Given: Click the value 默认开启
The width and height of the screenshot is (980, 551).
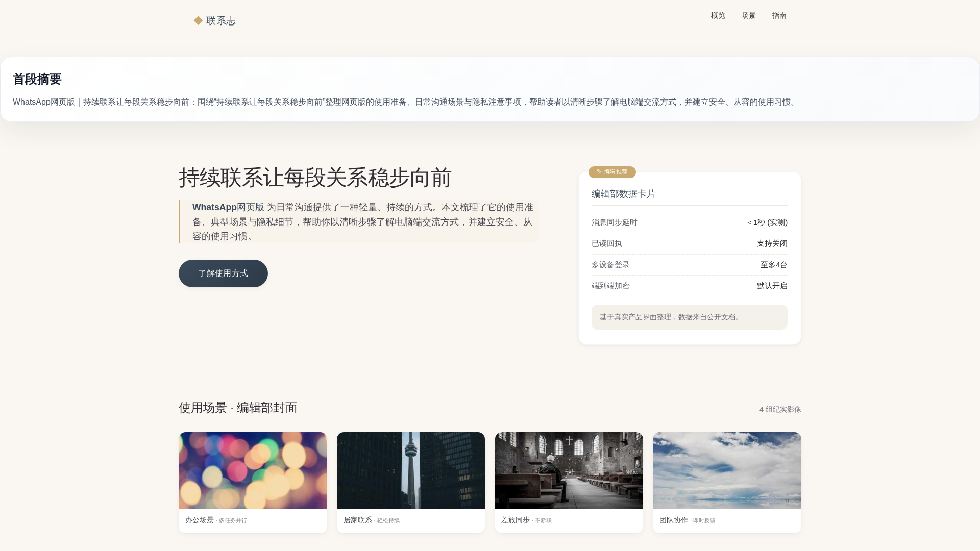Looking at the screenshot, I should click(772, 286).
